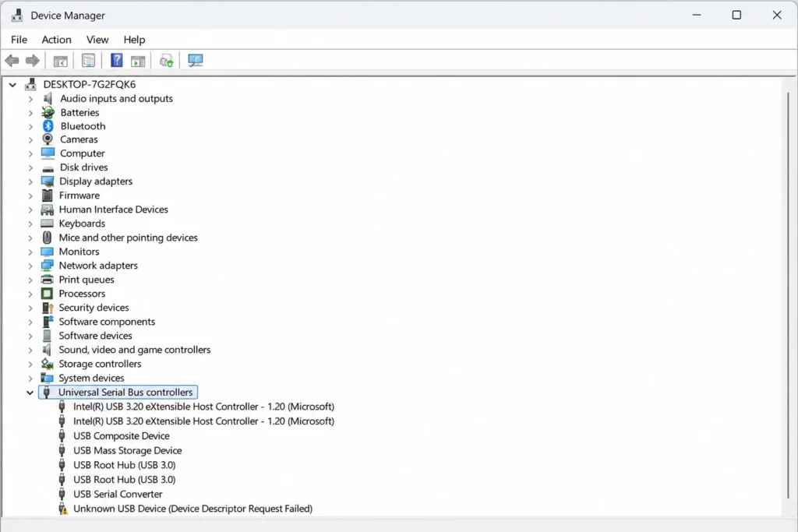Expand the Software devices category
Image resolution: width=798 pixels, height=532 pixels.
coord(30,336)
